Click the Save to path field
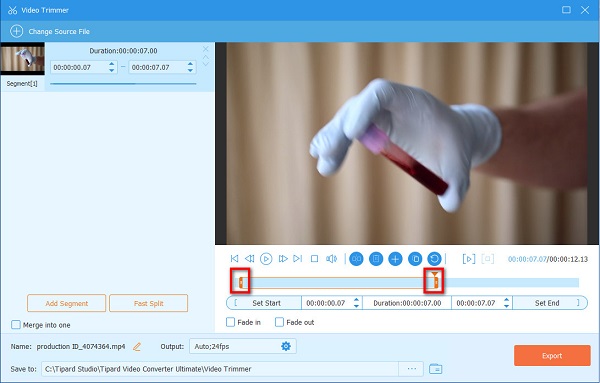 pyautogui.click(x=220, y=369)
